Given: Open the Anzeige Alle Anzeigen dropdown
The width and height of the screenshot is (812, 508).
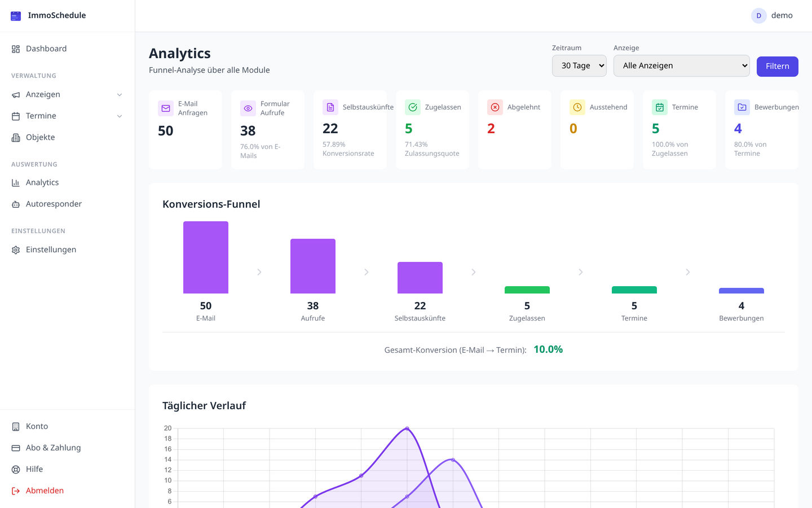Looking at the screenshot, I should coord(681,65).
